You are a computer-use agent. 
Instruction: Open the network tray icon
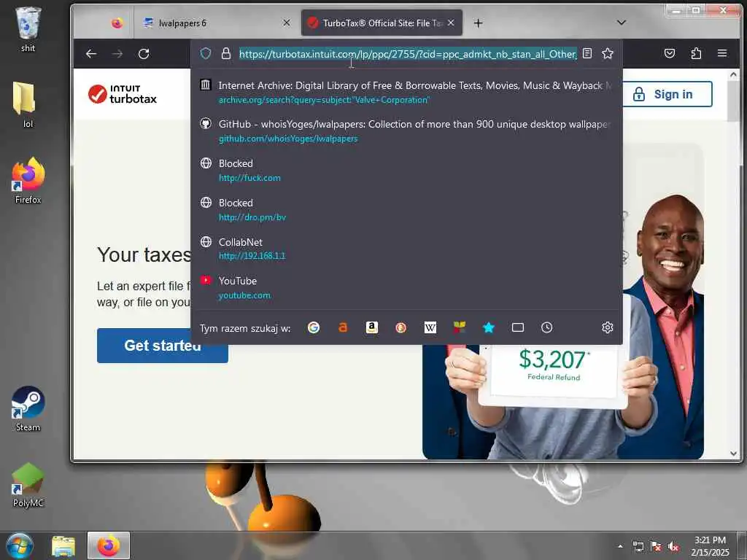638,547
